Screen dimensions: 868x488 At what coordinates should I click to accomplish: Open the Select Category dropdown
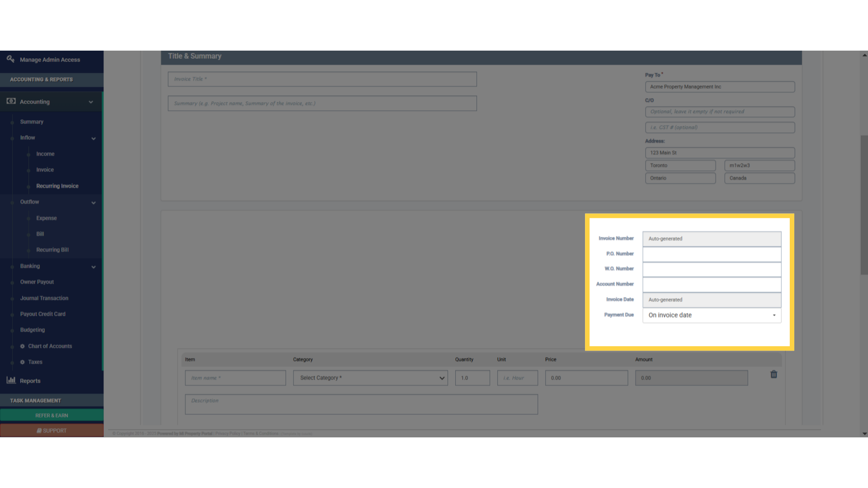[x=370, y=378]
